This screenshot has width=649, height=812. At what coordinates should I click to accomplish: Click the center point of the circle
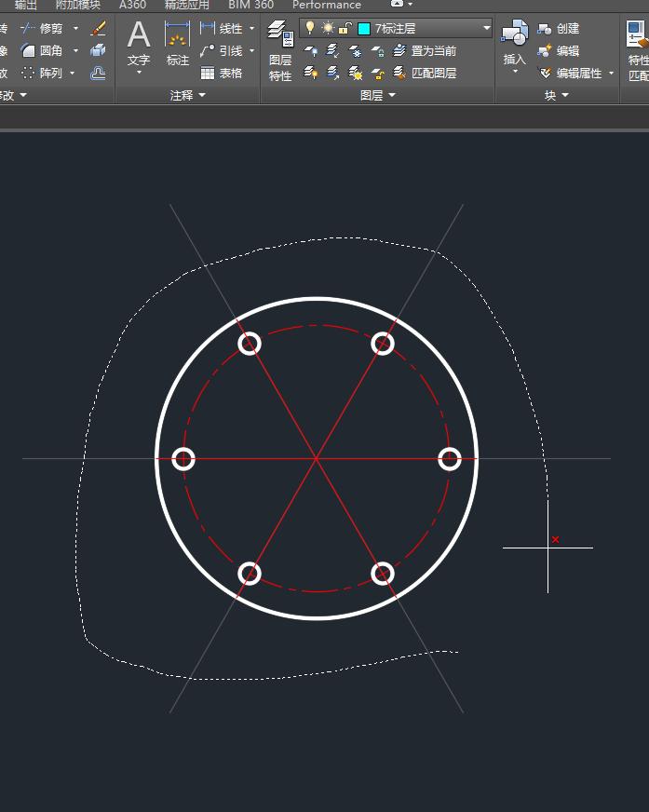[317, 458]
